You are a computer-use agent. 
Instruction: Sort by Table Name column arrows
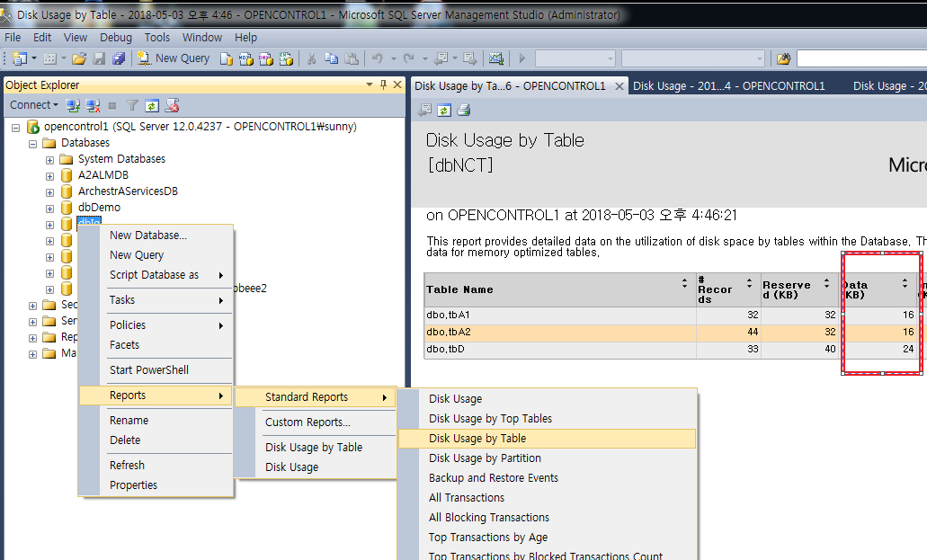pos(684,282)
